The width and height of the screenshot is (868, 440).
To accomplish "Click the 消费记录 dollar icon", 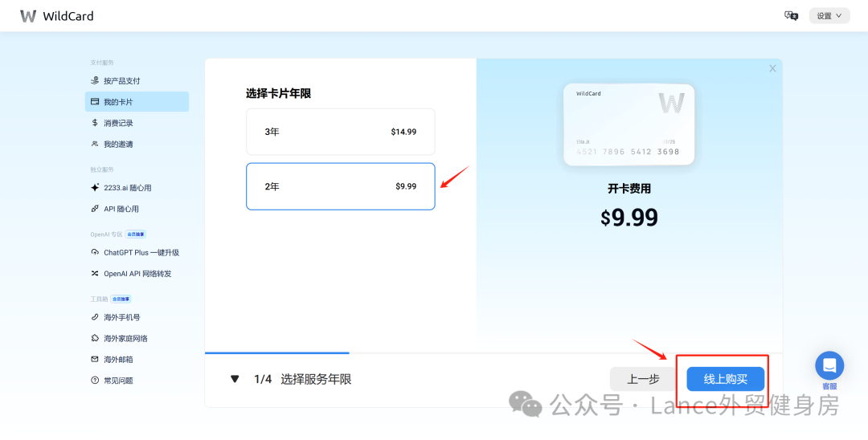I will (95, 123).
